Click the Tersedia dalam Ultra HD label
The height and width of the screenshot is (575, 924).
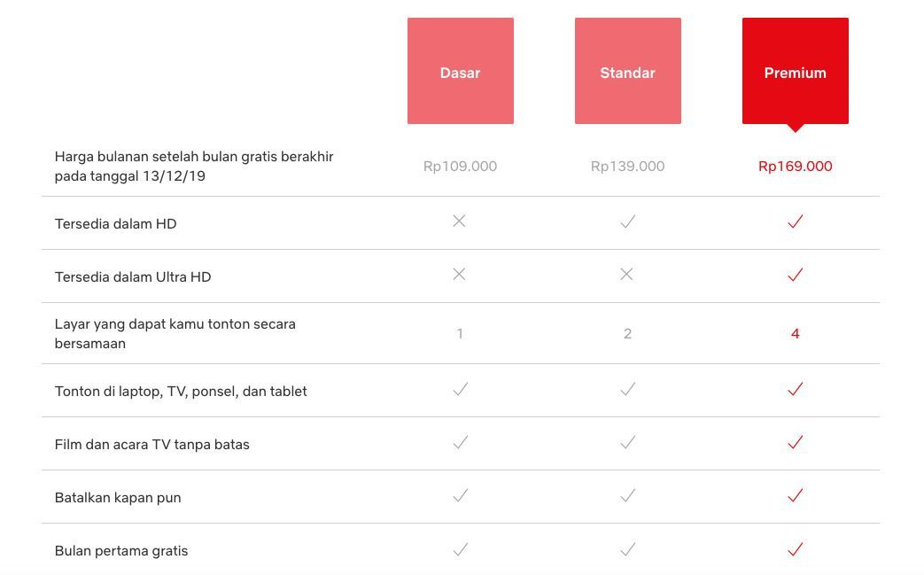pyautogui.click(x=133, y=277)
